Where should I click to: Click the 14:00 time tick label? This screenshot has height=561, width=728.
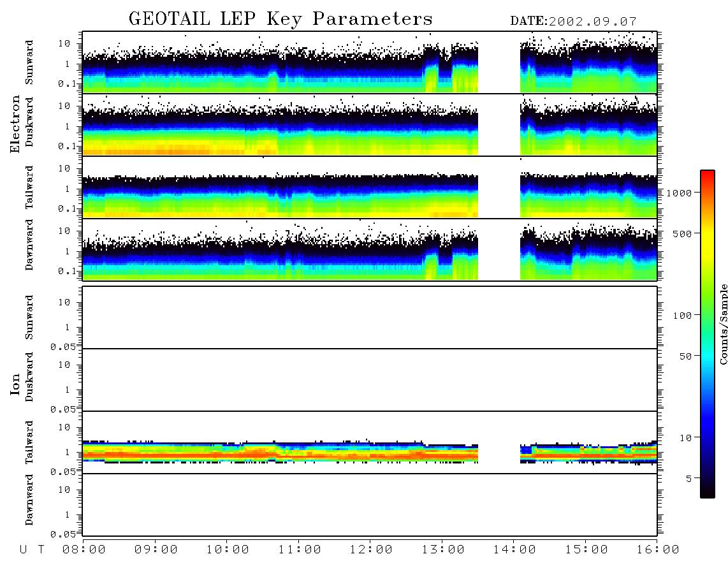point(514,550)
